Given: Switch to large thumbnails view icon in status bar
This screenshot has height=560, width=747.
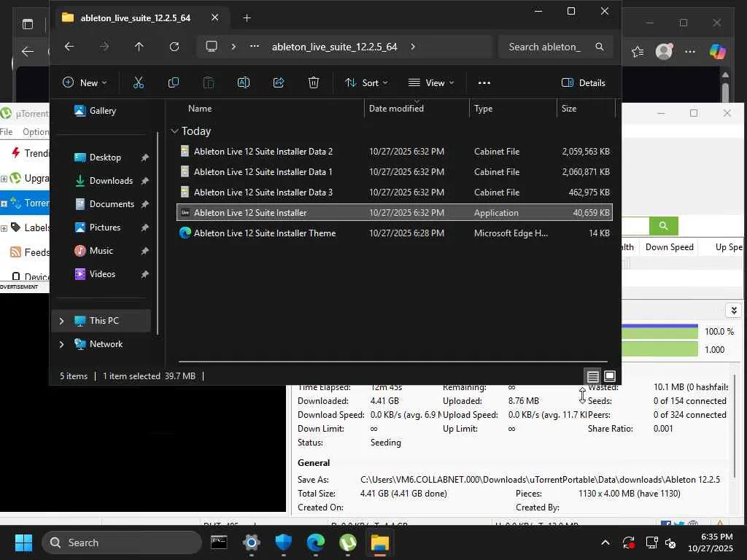Looking at the screenshot, I should pos(610,376).
